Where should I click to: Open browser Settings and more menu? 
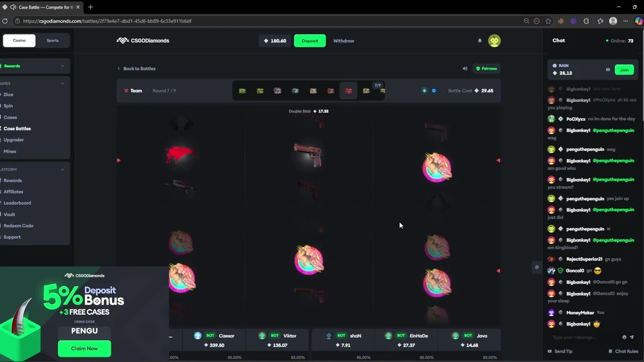[x=625, y=21]
